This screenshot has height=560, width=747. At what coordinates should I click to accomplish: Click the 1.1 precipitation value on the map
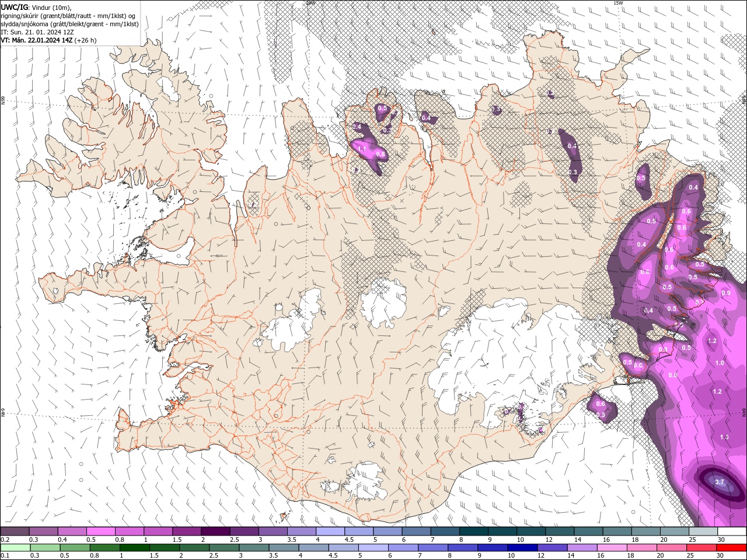(x=362, y=149)
